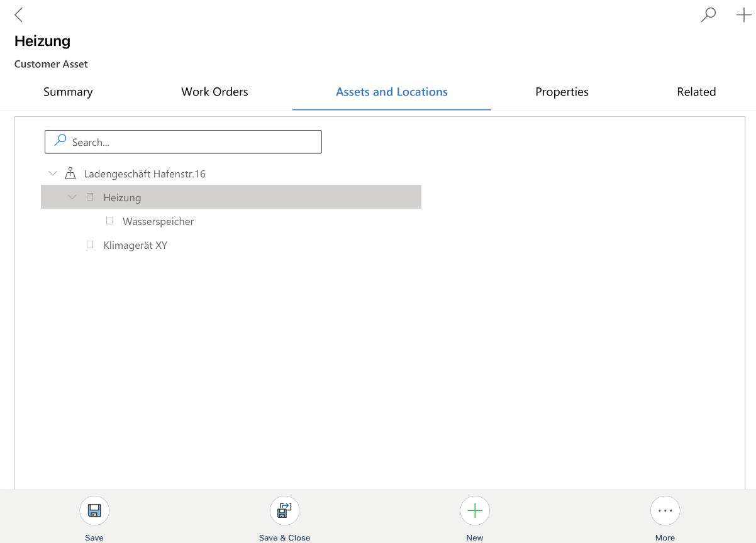Click into the Search... field

point(189,142)
